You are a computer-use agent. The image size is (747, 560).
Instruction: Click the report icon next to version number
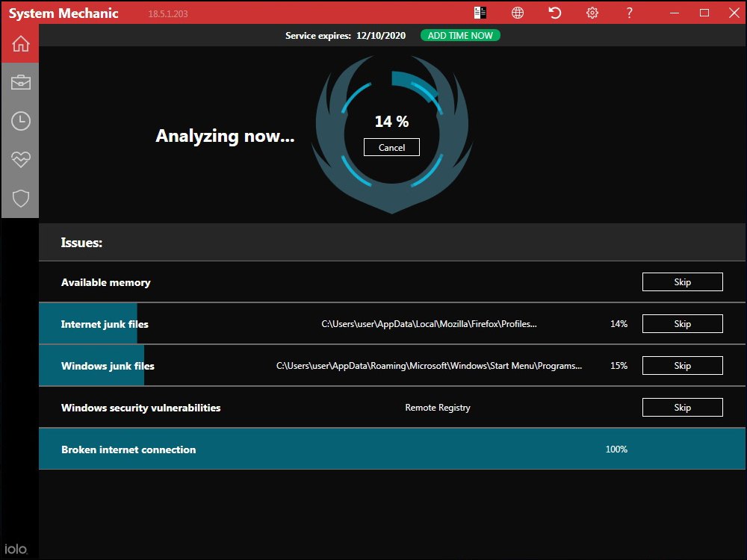pyautogui.click(x=480, y=13)
